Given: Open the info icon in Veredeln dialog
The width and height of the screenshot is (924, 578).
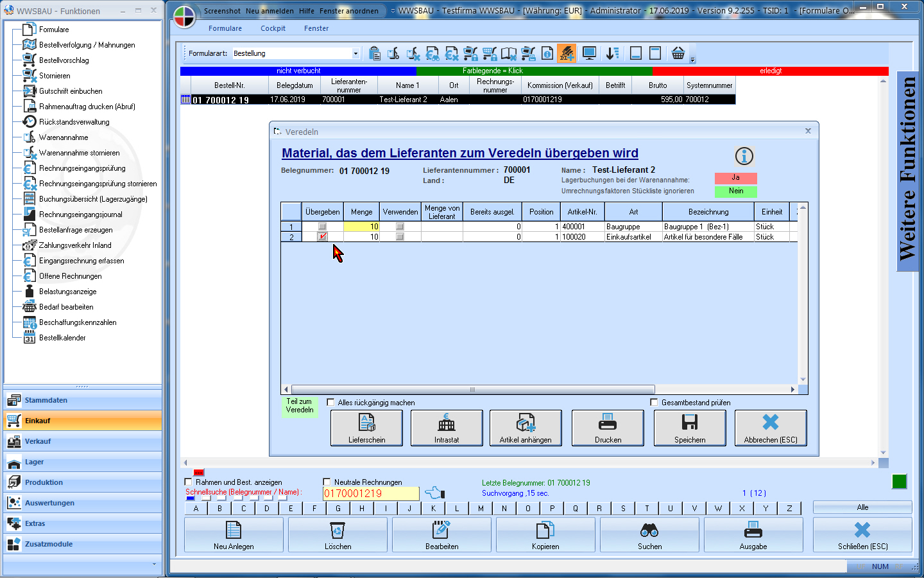Looking at the screenshot, I should [744, 156].
